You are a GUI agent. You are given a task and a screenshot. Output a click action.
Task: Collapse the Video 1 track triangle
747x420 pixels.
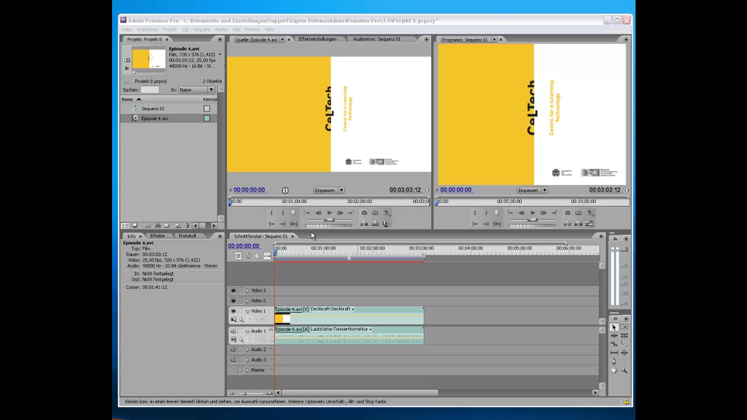[247, 311]
